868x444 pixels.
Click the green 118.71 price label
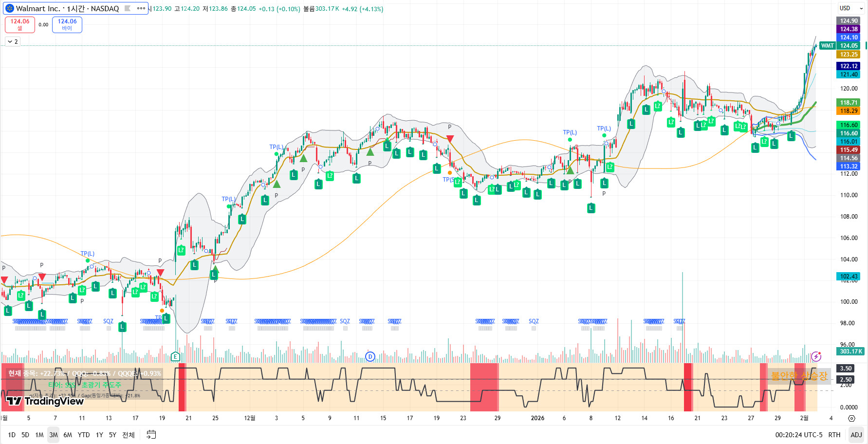tap(849, 103)
